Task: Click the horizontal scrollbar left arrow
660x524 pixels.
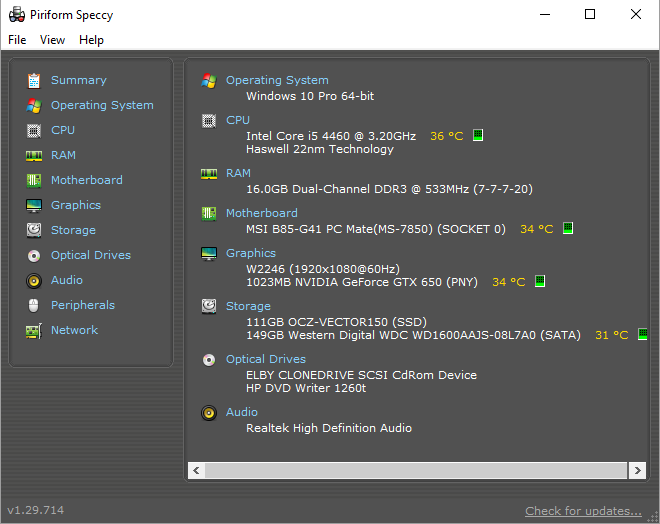Action: [196, 470]
